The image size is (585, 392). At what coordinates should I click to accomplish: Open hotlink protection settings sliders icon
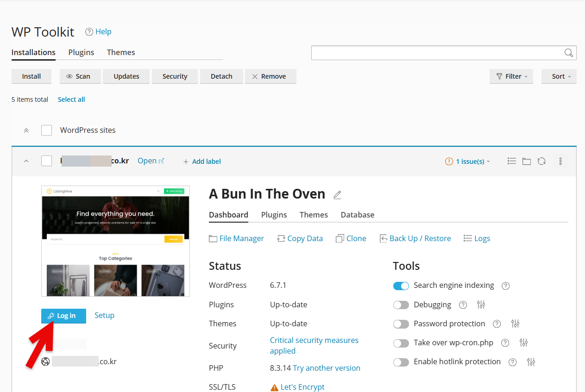531,362
